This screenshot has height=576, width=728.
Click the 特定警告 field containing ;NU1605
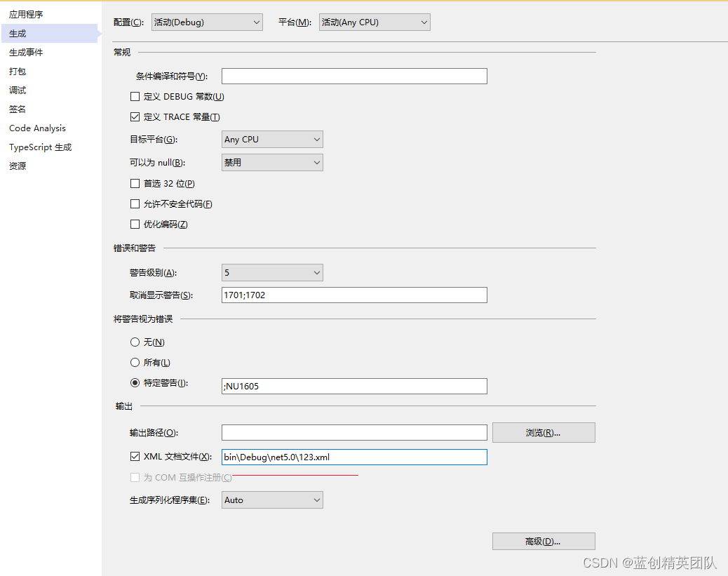pos(354,386)
